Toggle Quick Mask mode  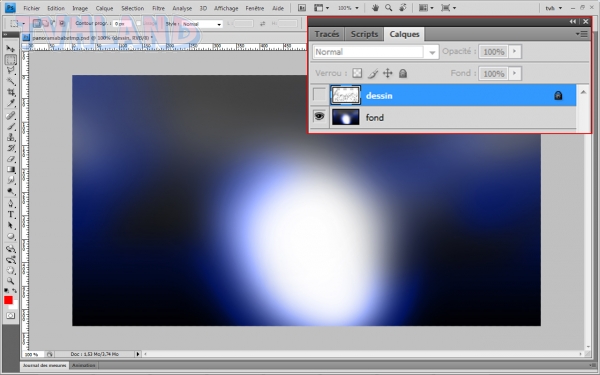[x=10, y=316]
